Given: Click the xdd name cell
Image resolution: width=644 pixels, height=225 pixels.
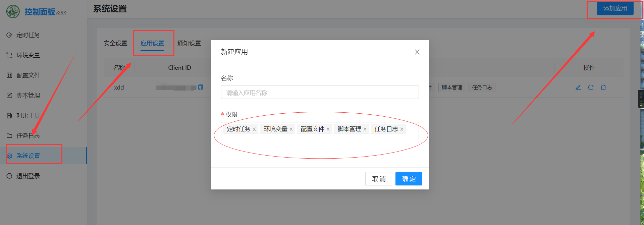Looking at the screenshot, I should pos(119,88).
